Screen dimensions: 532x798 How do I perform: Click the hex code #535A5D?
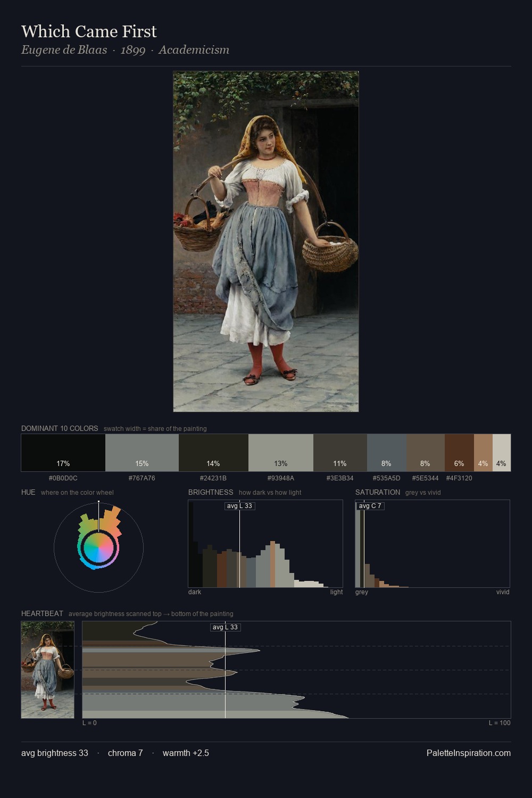point(386,478)
